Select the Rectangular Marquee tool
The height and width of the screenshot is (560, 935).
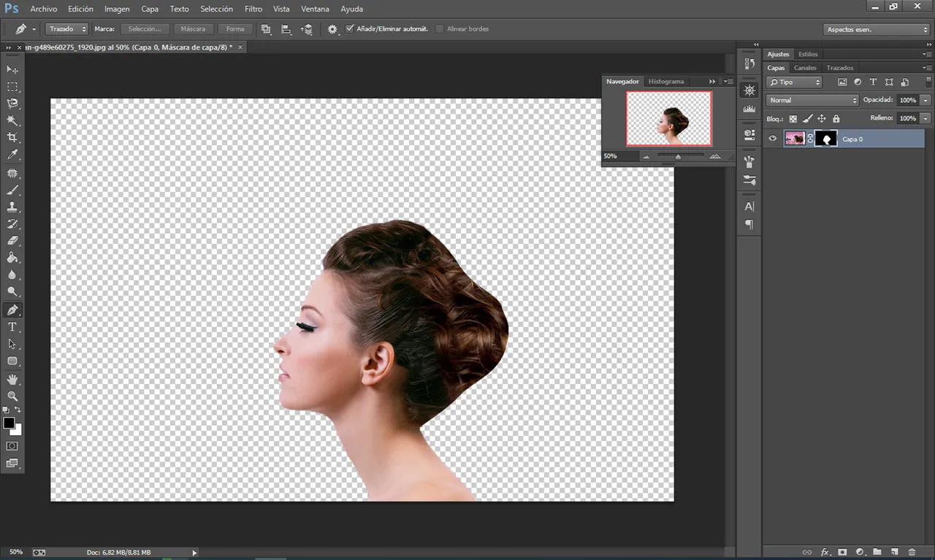[12, 87]
